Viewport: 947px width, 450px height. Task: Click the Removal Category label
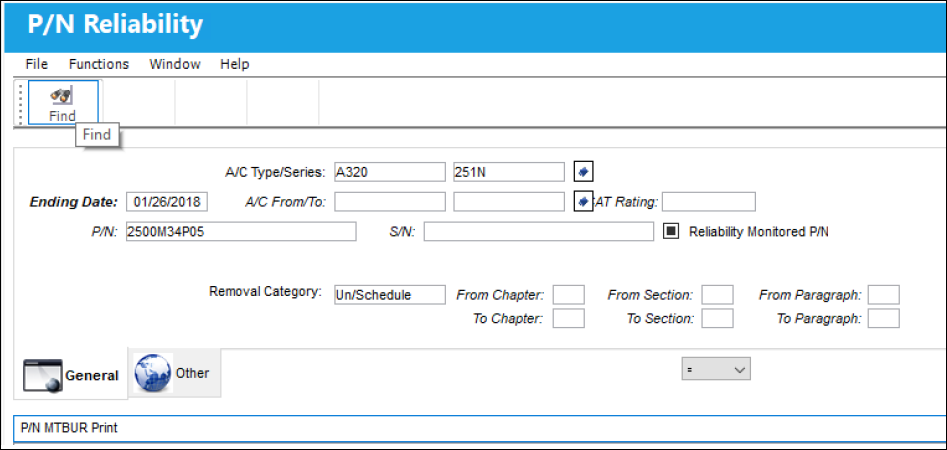265,291
